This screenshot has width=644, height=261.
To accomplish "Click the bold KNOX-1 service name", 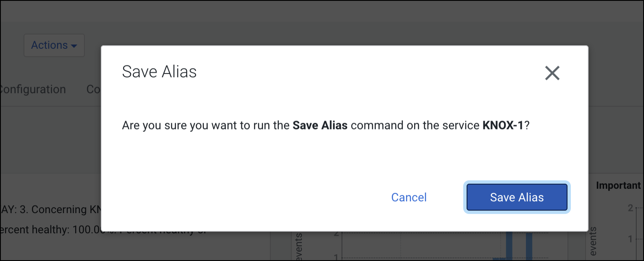I will (502, 125).
